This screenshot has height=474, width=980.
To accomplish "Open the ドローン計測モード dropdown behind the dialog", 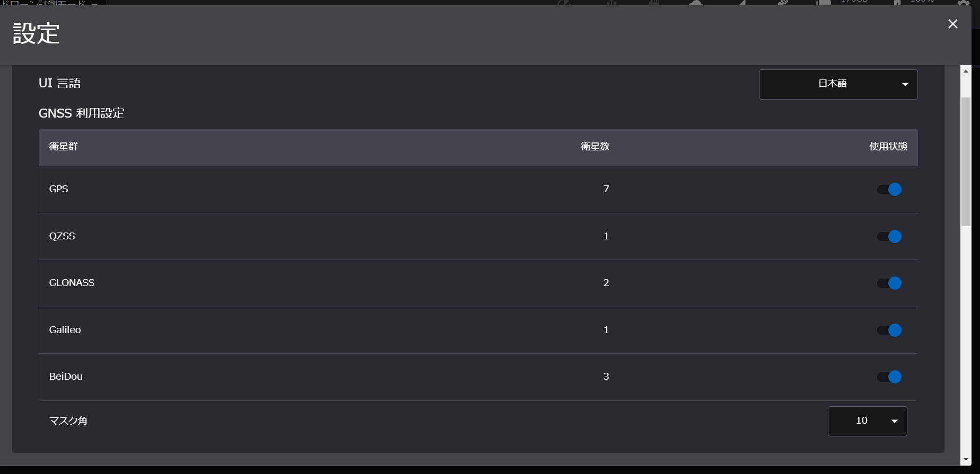I will tap(50, 3).
